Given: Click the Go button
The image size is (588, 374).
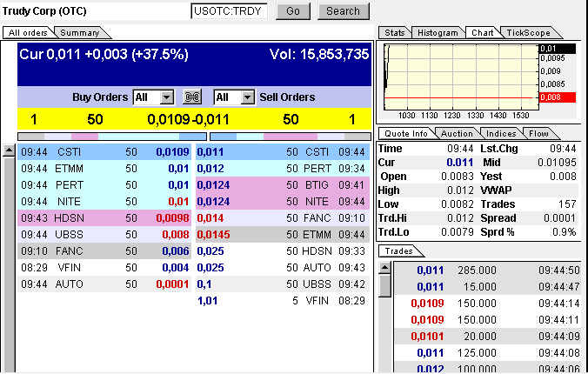Looking at the screenshot, I should [293, 11].
